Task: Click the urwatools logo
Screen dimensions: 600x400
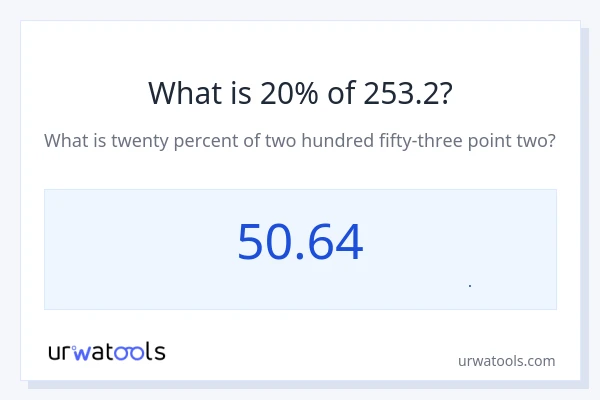Action: pyautogui.click(x=107, y=351)
